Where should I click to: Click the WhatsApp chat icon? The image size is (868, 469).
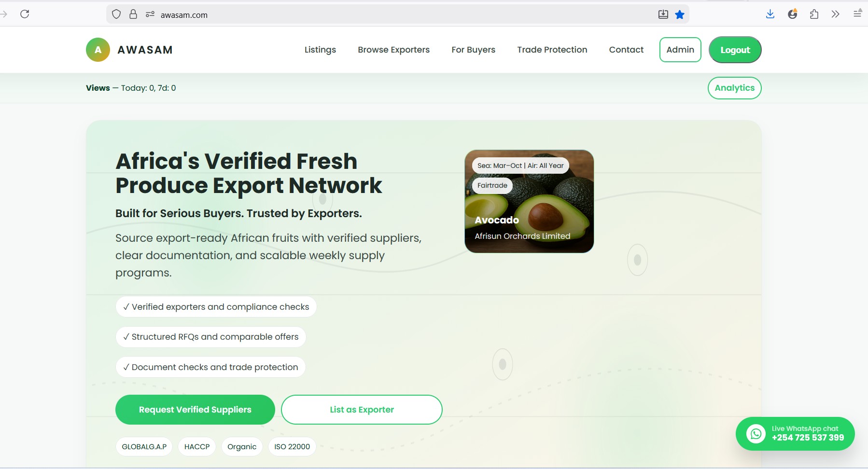pos(756,433)
